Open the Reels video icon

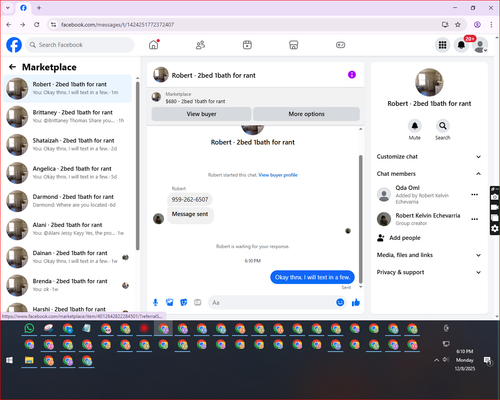[x=247, y=45]
